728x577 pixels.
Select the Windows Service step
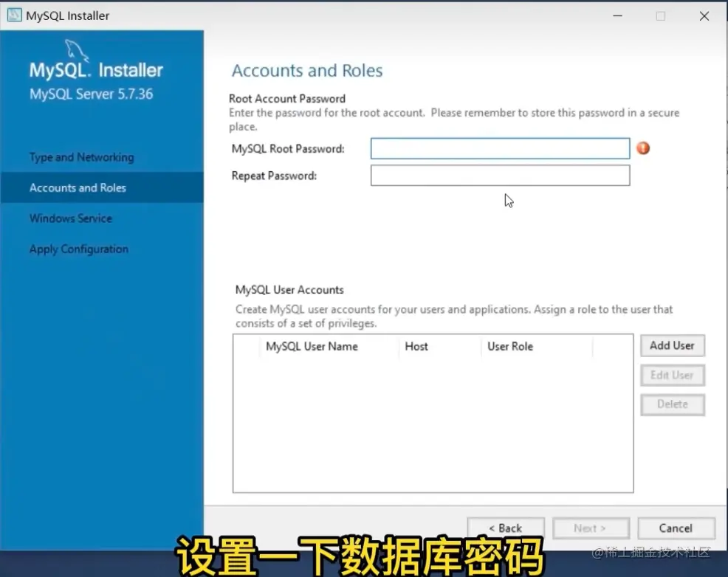[x=71, y=218]
